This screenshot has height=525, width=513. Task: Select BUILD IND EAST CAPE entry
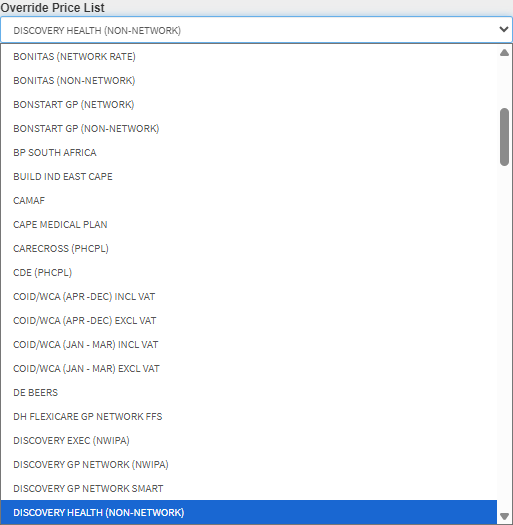[x=249, y=177]
